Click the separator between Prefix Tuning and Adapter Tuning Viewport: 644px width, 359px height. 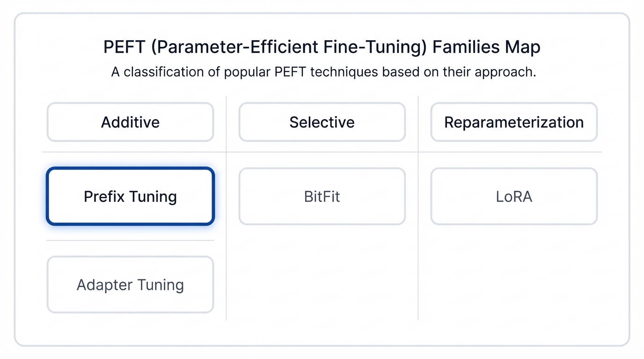click(130, 241)
